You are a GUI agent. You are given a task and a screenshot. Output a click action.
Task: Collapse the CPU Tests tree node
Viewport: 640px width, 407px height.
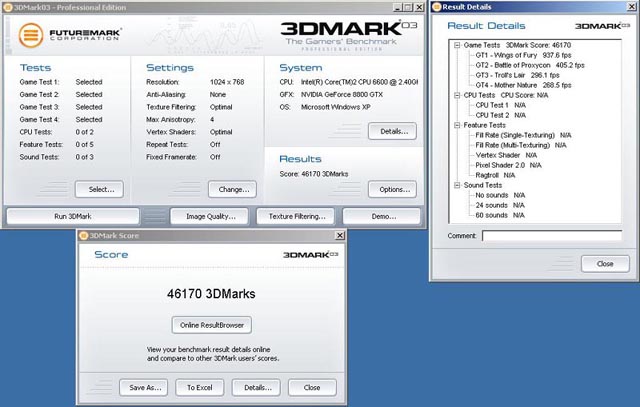457,96
